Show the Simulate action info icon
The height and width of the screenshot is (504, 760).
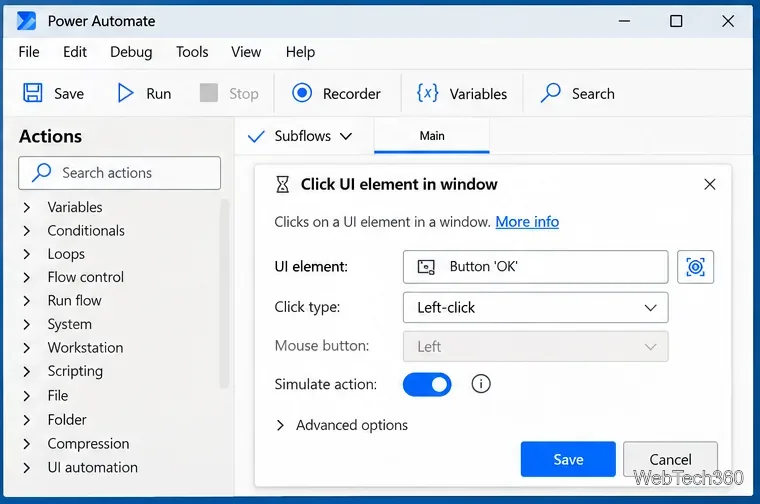481,384
